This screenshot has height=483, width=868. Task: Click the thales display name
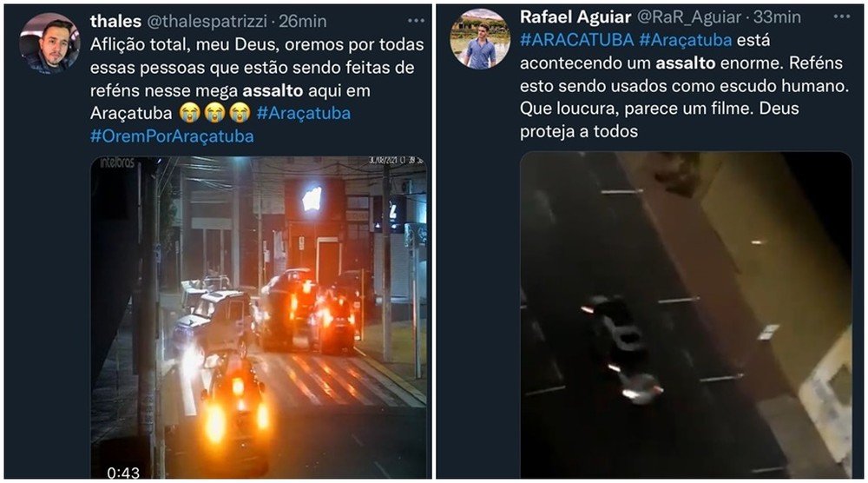click(115, 21)
